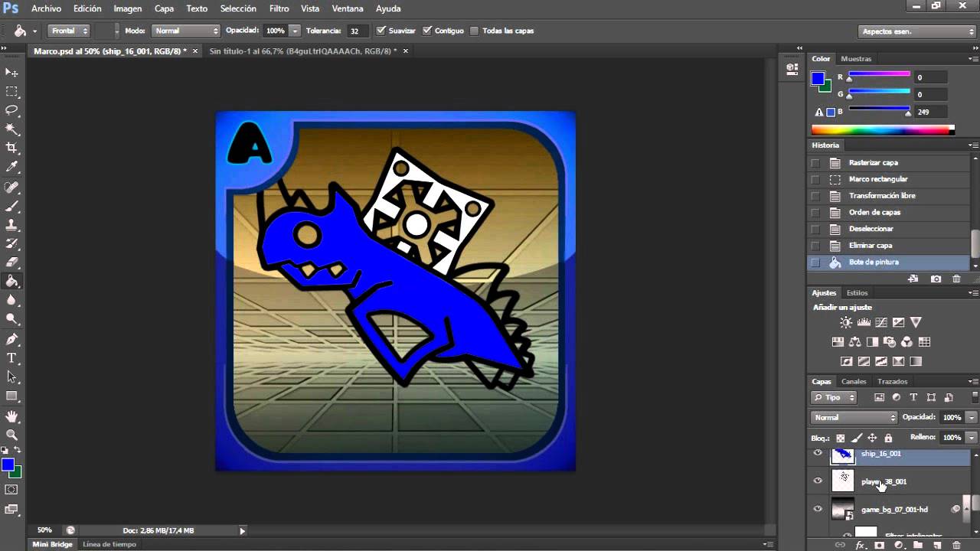Open the layer Opacidad arrow
This screenshot has width=980, height=551.
pyautogui.click(x=972, y=417)
